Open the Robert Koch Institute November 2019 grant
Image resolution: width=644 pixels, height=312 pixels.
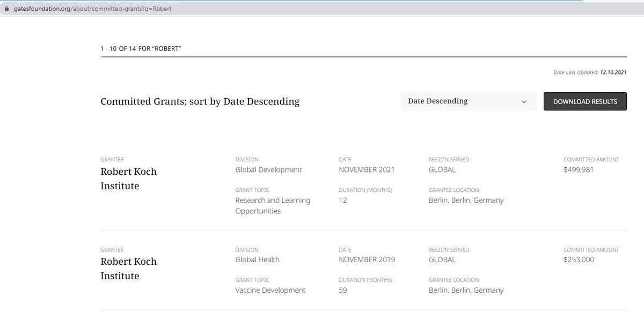click(x=129, y=269)
